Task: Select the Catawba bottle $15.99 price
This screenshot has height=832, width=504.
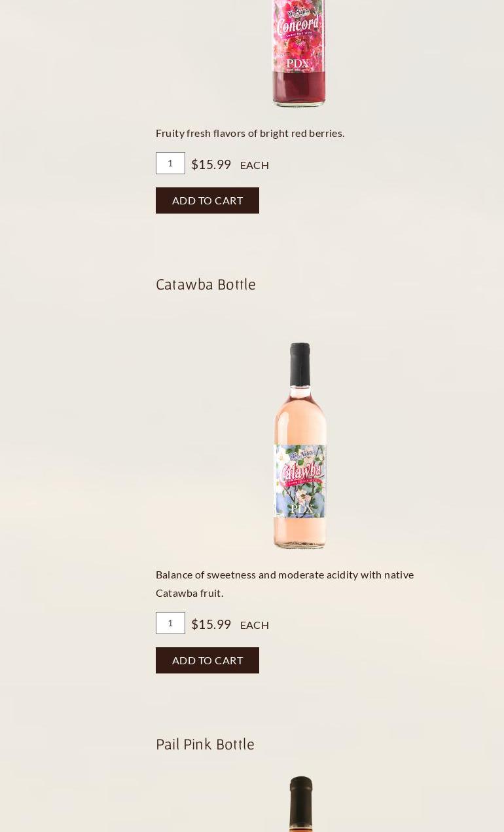Action: click(x=211, y=624)
